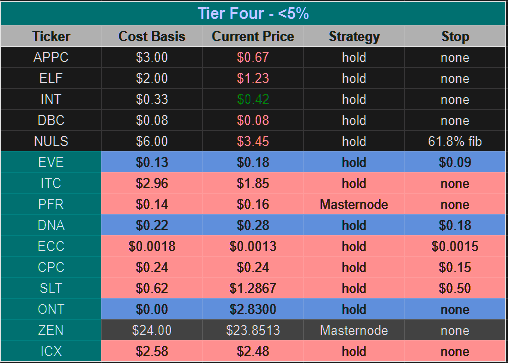The width and height of the screenshot is (508, 363).
Task: Click ZEN cost basis $24.00
Action: pos(152,330)
